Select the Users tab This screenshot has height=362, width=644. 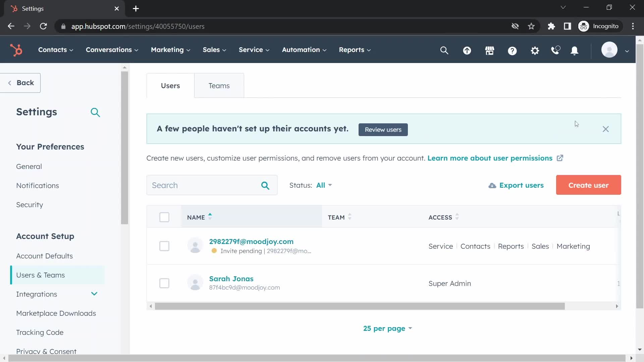170,85
